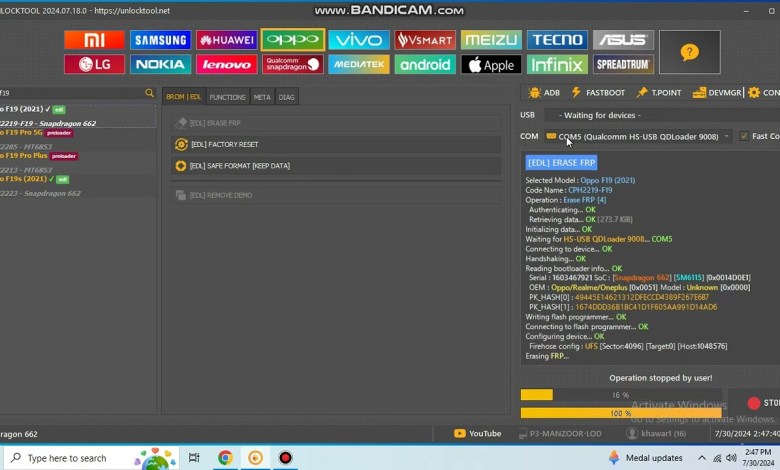The width and height of the screenshot is (780, 470).
Task: Select the Nokia brand icon
Action: [x=160, y=64]
